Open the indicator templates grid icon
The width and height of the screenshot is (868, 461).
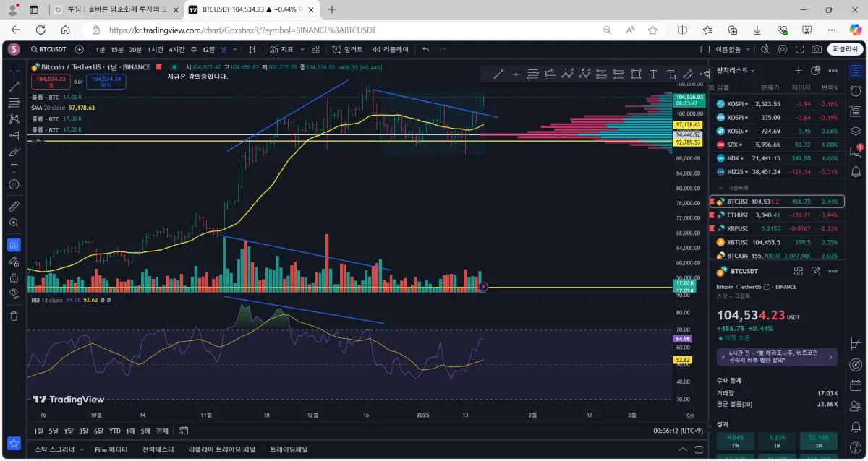click(x=315, y=49)
